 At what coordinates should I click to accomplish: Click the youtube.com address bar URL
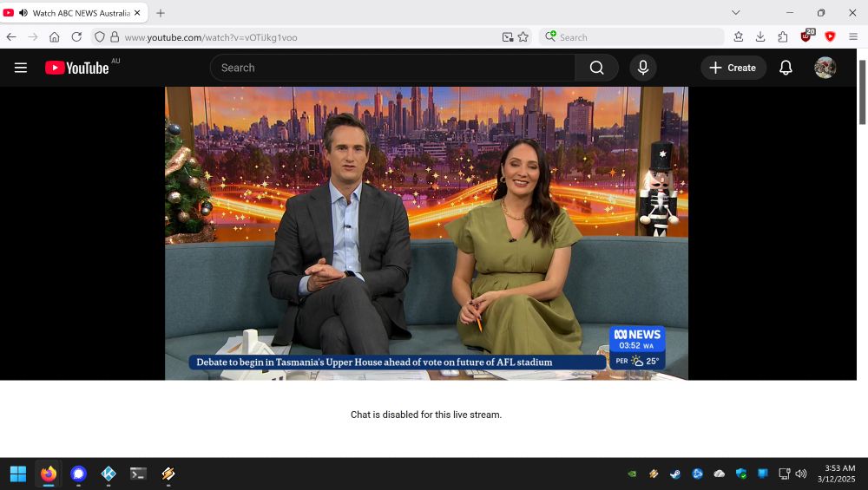[x=211, y=37]
